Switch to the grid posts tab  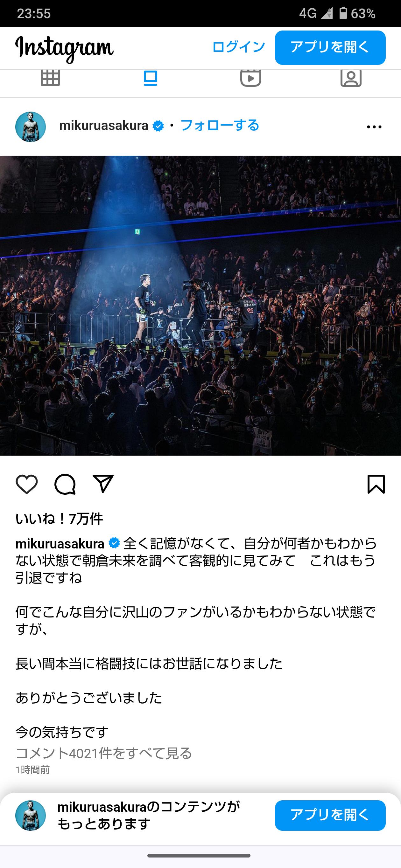(x=50, y=78)
